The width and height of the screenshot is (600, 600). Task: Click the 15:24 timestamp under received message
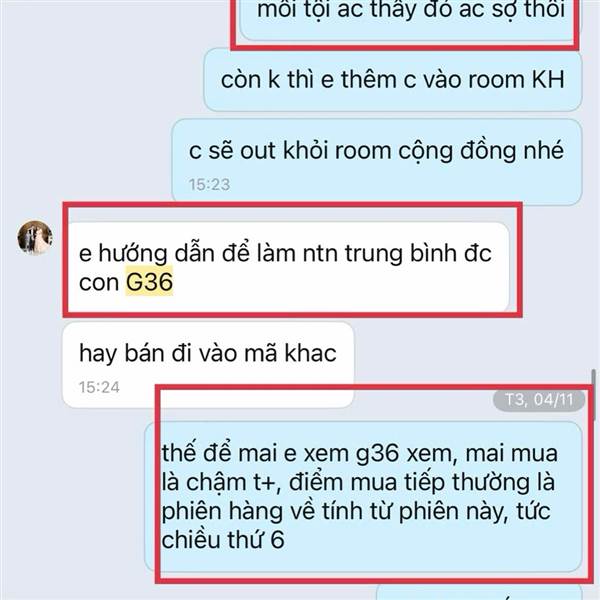point(99,387)
